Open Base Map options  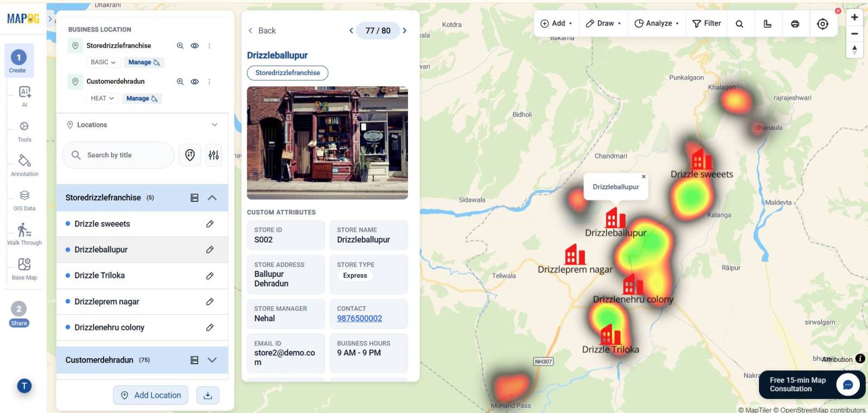click(x=24, y=269)
